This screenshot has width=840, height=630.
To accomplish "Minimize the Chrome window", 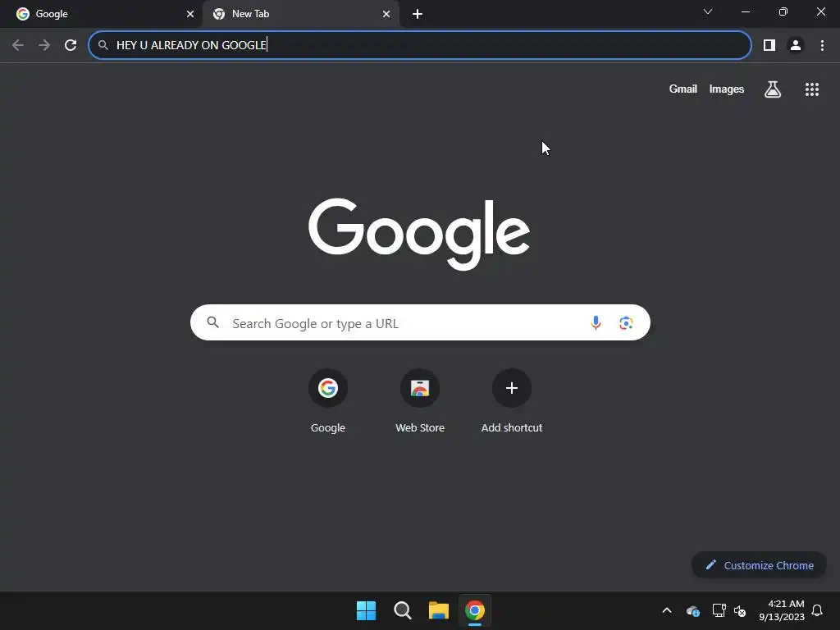I will pyautogui.click(x=745, y=11).
